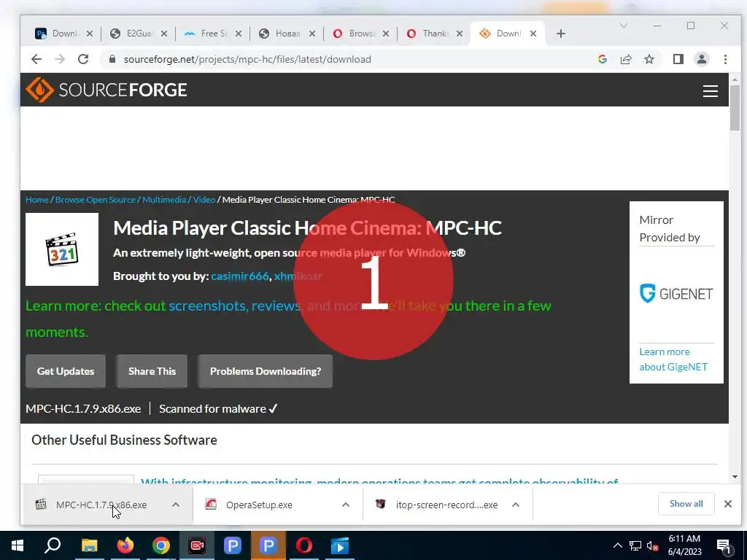Screen dimensions: 747x560
Task: Open the Home breadcrumb link
Action: (37, 200)
